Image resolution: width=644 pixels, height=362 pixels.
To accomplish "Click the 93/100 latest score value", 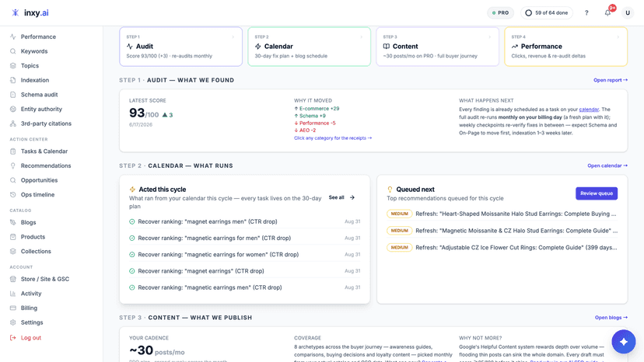I will pos(144,113).
